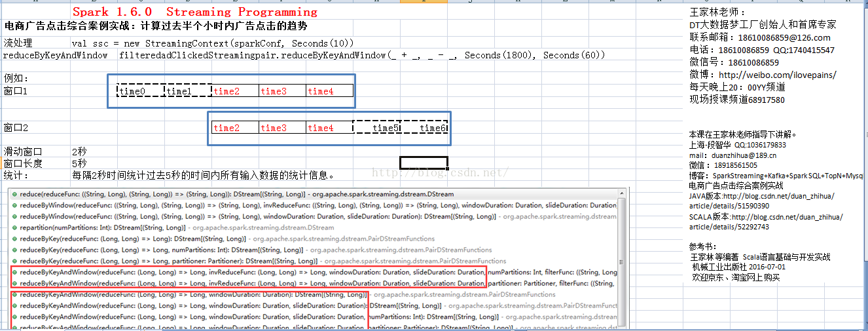Click the mail: duanzhihua@189.cn line
Screen dimensions: 868x331
(733, 155)
